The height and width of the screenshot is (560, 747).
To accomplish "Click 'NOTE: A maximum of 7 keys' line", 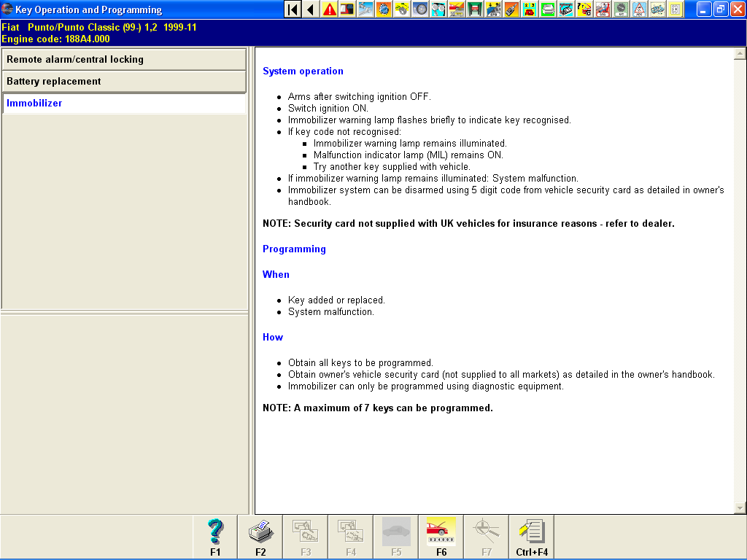I will [x=378, y=408].
